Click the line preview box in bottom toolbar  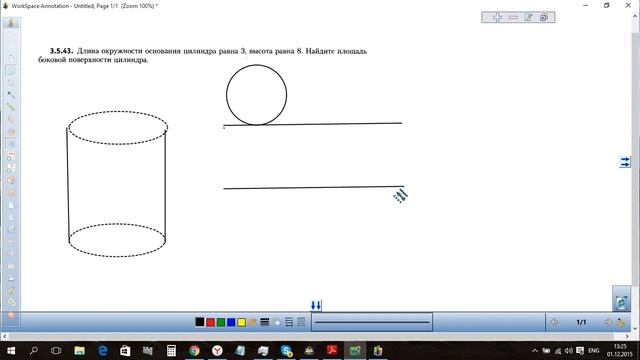(x=372, y=322)
